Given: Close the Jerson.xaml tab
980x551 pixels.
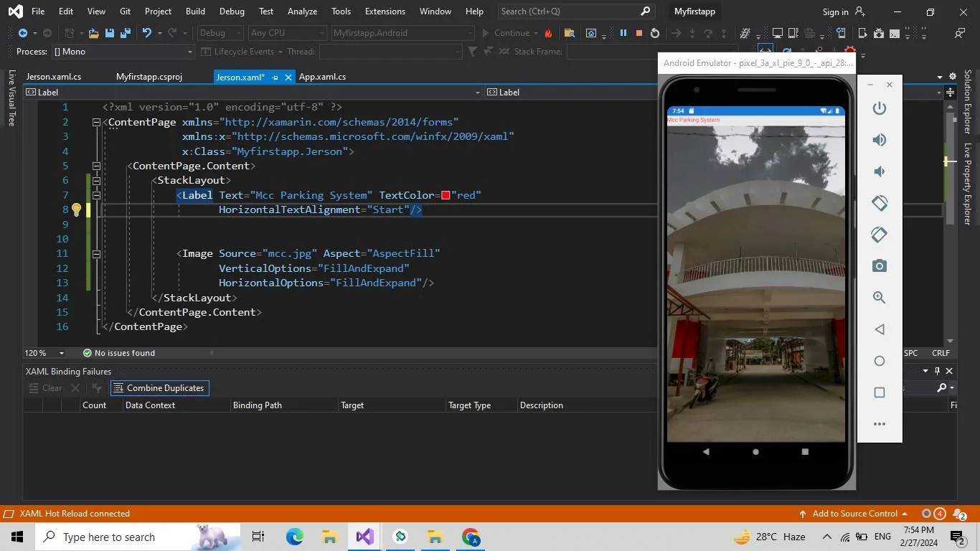Looking at the screenshot, I should 288,77.
